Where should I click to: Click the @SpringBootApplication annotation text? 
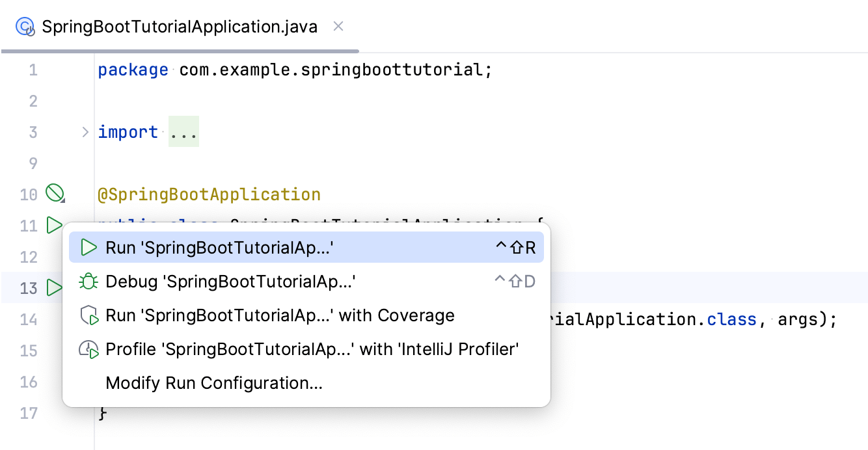pos(208,194)
